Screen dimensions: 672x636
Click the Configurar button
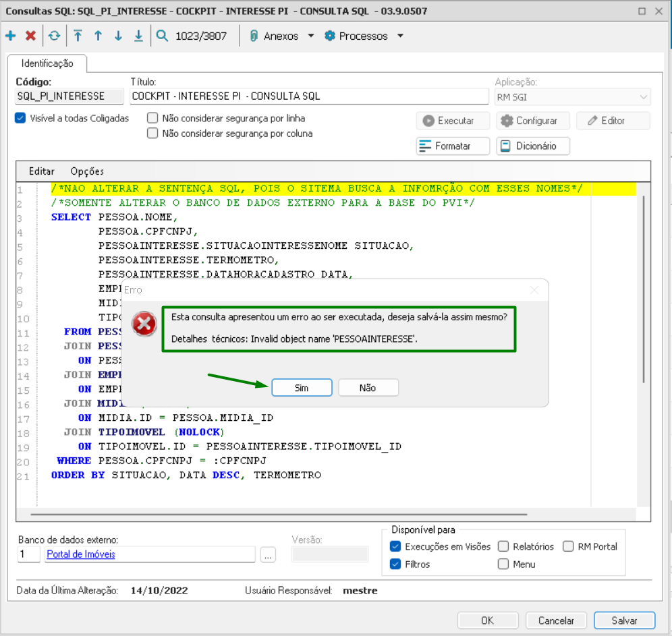tap(533, 121)
